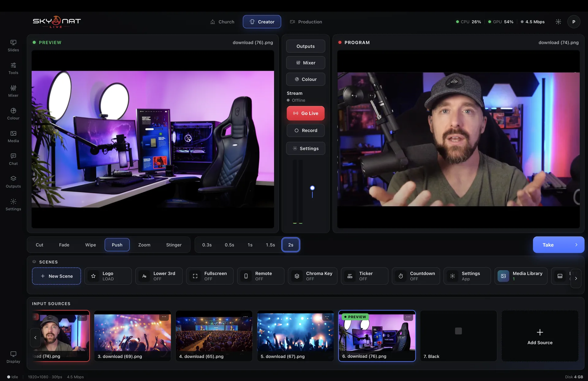Image resolution: width=588 pixels, height=381 pixels.
Task: Select the 4. download (65).png source thumbnail
Action: coord(214,336)
